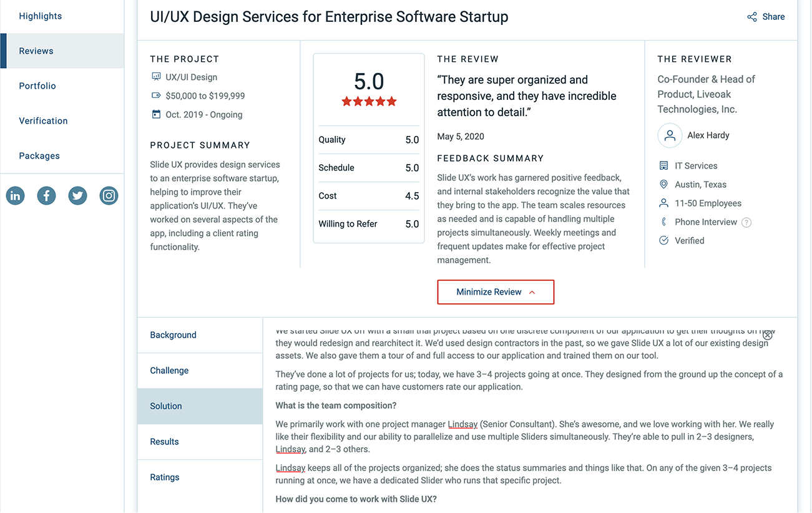Click 'How did you come to work' question
This screenshot has height=513, width=812.
[356, 499]
